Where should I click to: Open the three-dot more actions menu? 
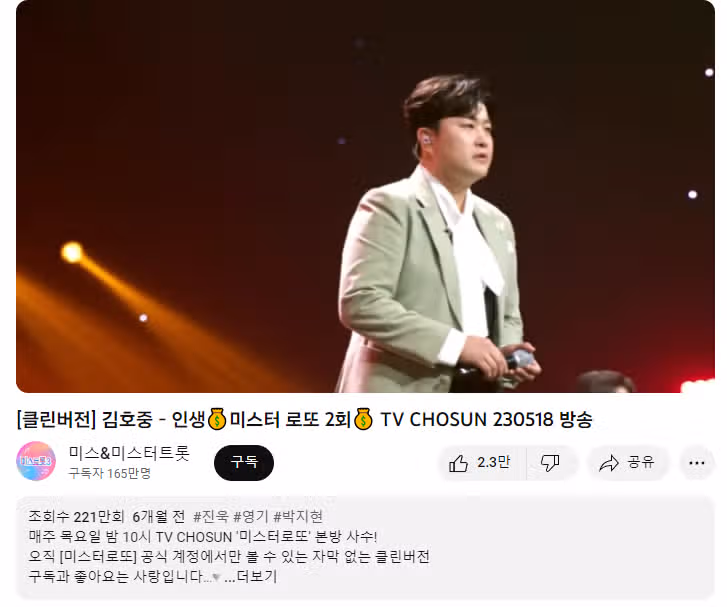coord(696,463)
